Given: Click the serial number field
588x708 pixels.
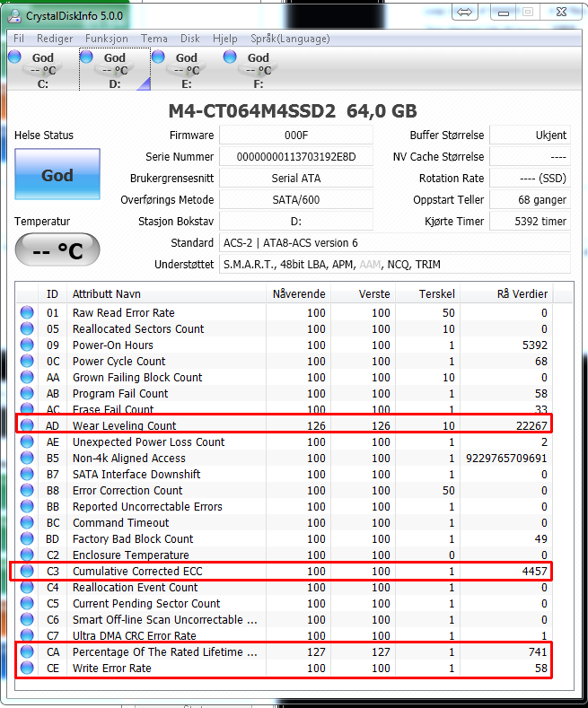Looking at the screenshot, I should [x=296, y=157].
